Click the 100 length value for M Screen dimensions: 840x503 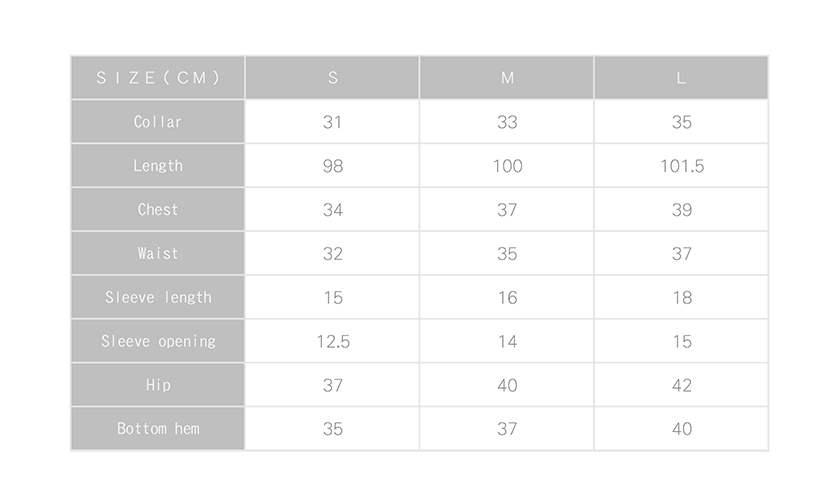point(507,166)
